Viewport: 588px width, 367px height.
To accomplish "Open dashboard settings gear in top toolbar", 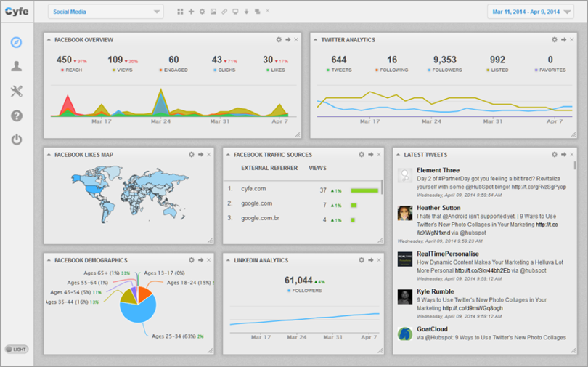I will click(x=202, y=12).
